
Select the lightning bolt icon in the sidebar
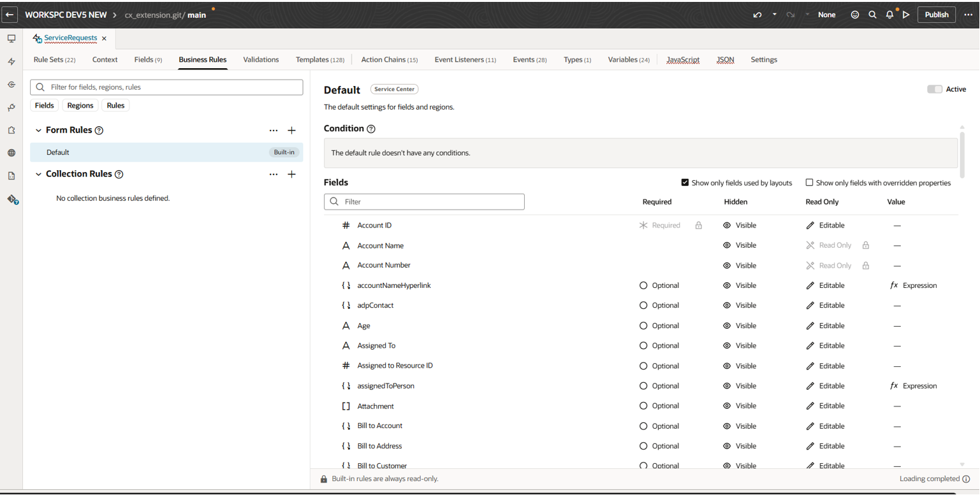coord(11,60)
